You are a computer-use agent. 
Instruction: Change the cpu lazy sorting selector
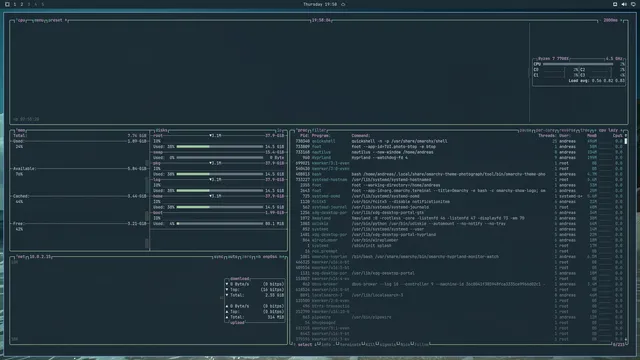tap(608, 130)
